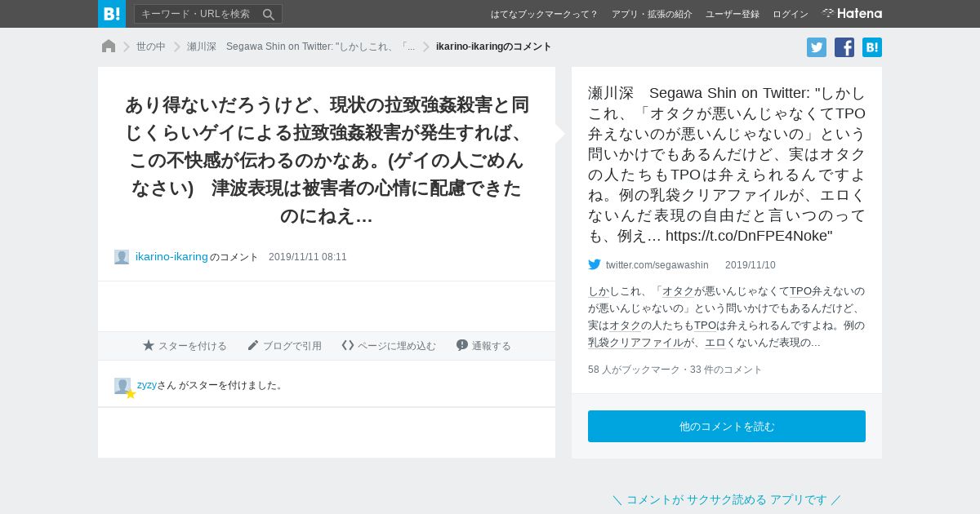Share this comment on Twitter
This screenshot has width=980, height=514.
[817, 47]
